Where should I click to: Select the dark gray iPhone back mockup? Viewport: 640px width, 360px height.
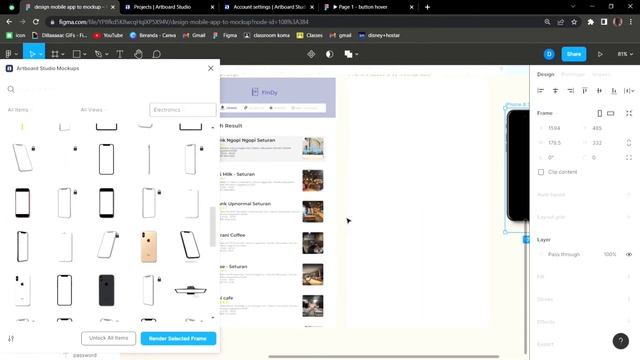107,290
